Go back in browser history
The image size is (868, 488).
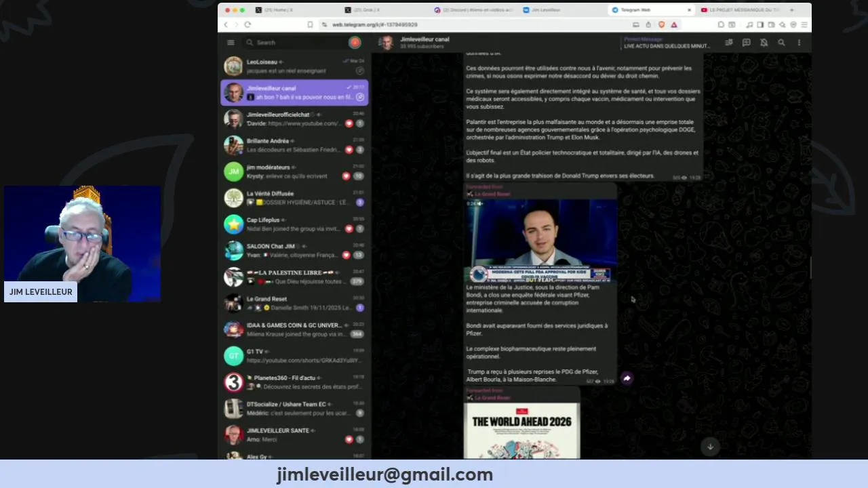coord(226,24)
